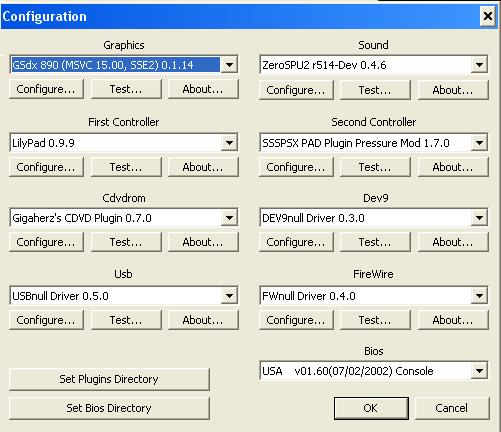Configure the First Controller plugin

click(x=46, y=167)
